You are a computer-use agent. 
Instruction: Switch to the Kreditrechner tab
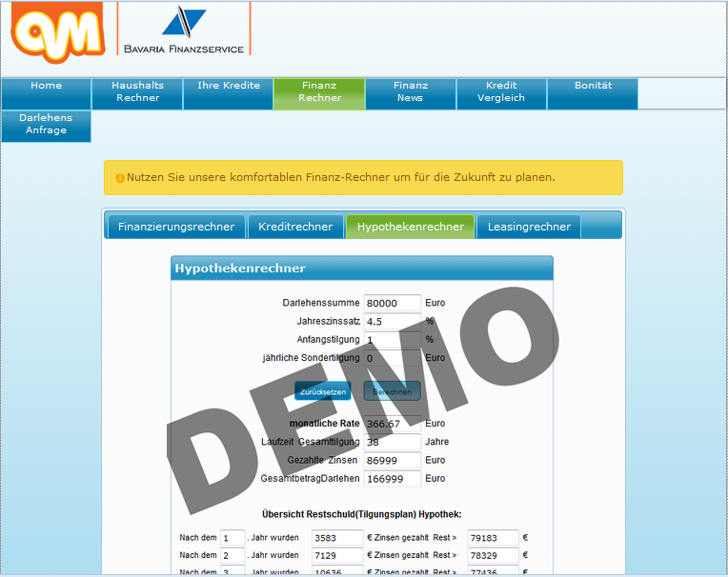pos(295,227)
